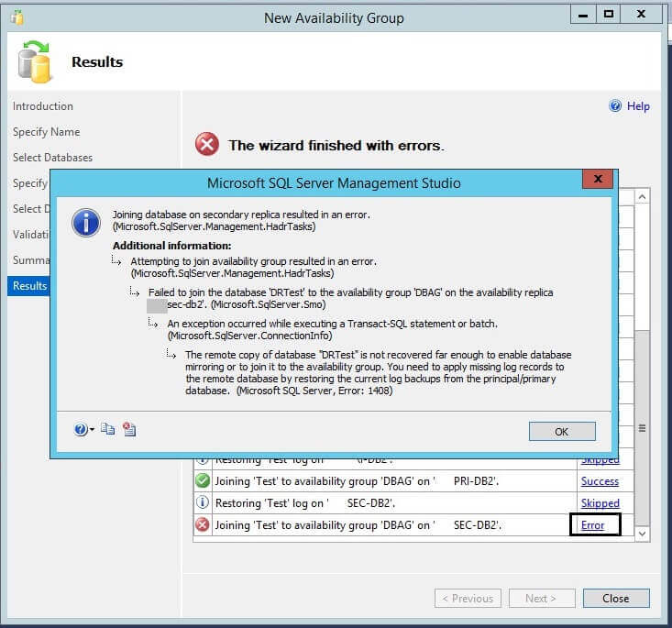This screenshot has width=672, height=628.
Task: Click 'Additional information:' heading in dialog
Action: [x=171, y=246]
